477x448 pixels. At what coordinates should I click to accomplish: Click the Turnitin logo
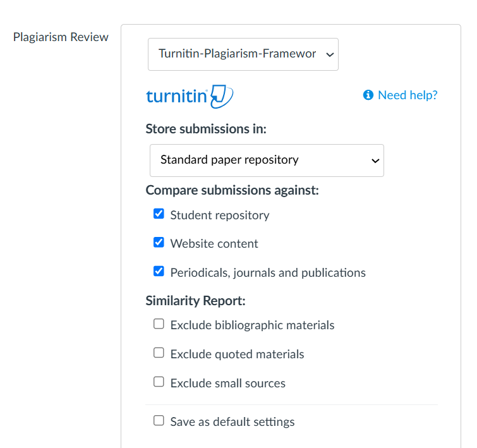[190, 97]
